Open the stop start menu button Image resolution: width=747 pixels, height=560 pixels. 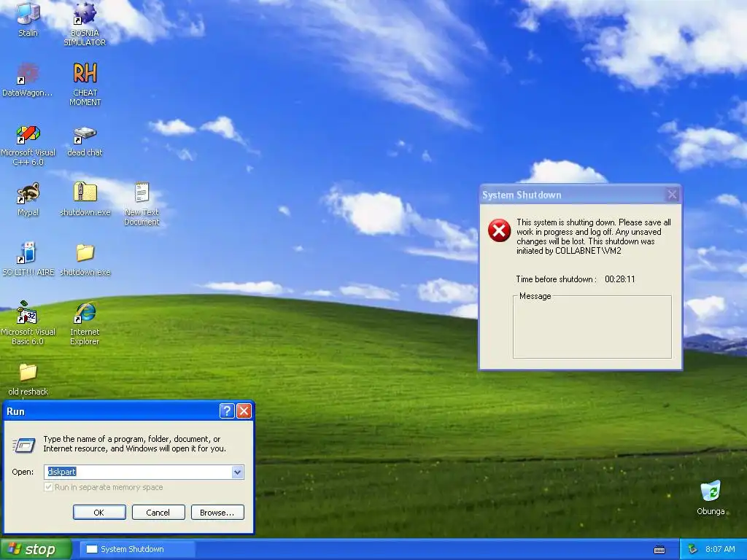coord(35,550)
